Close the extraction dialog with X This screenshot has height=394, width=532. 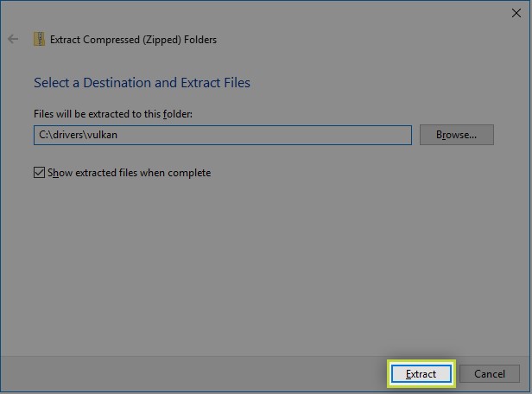pos(516,12)
